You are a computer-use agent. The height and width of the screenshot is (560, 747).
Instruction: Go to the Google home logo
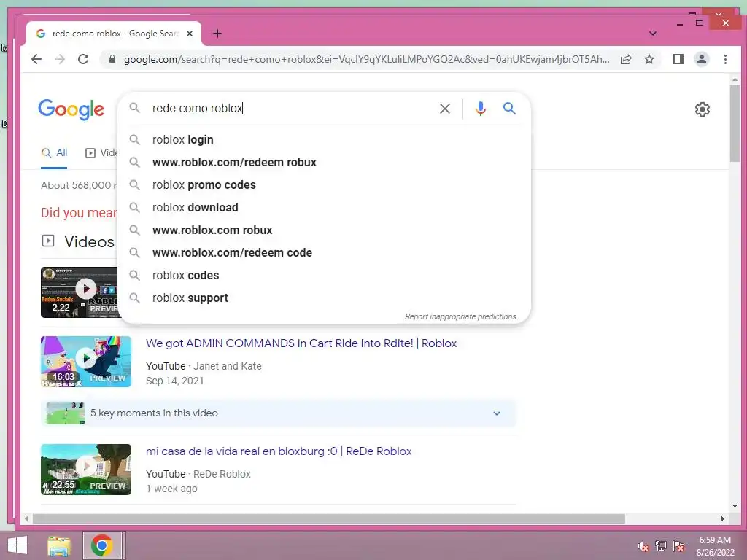click(x=71, y=109)
